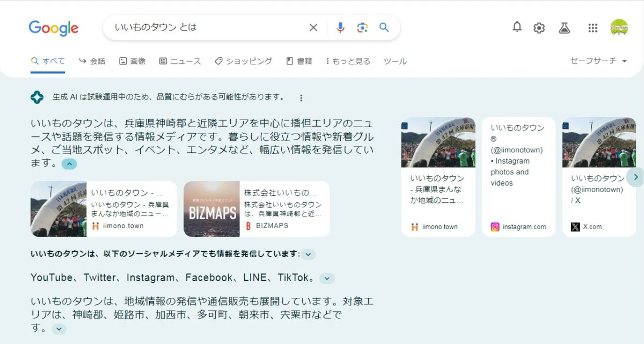Screen dimensions: 644x344
Task: Switch to the ニュース tab
Action: coord(180,61)
